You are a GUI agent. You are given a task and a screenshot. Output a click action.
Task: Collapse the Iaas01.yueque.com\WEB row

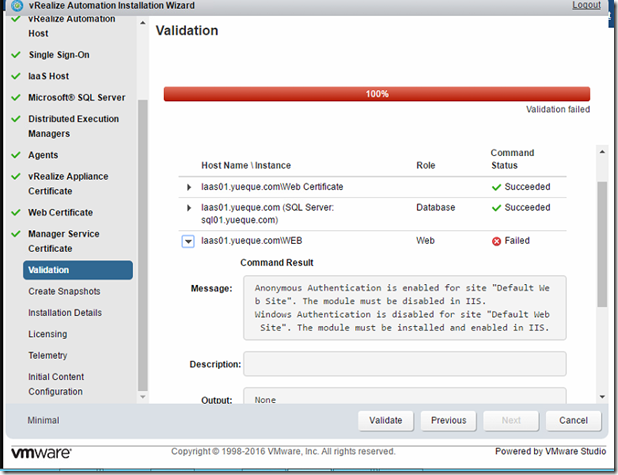pos(188,241)
